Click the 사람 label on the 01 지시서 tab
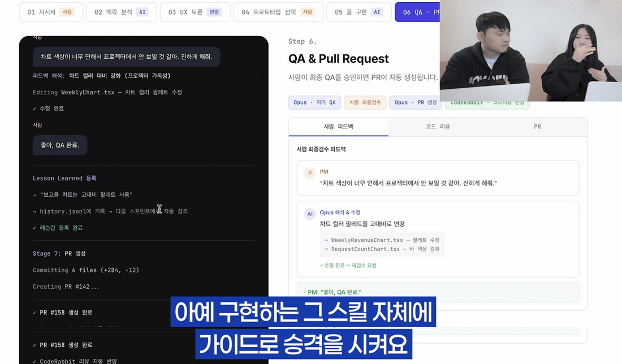The image size is (622, 364). [67, 12]
